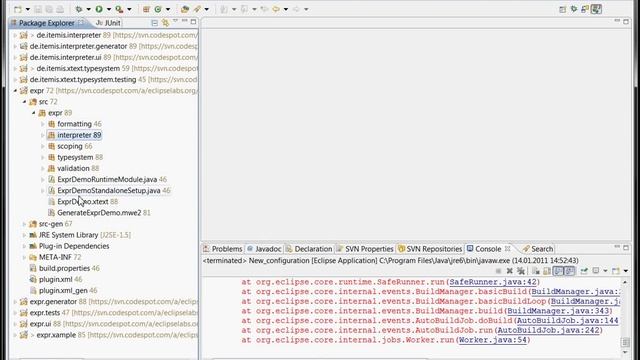Screen dimensions: 640x360
Task: Open the Declaration tab
Action: click(x=309, y=249)
